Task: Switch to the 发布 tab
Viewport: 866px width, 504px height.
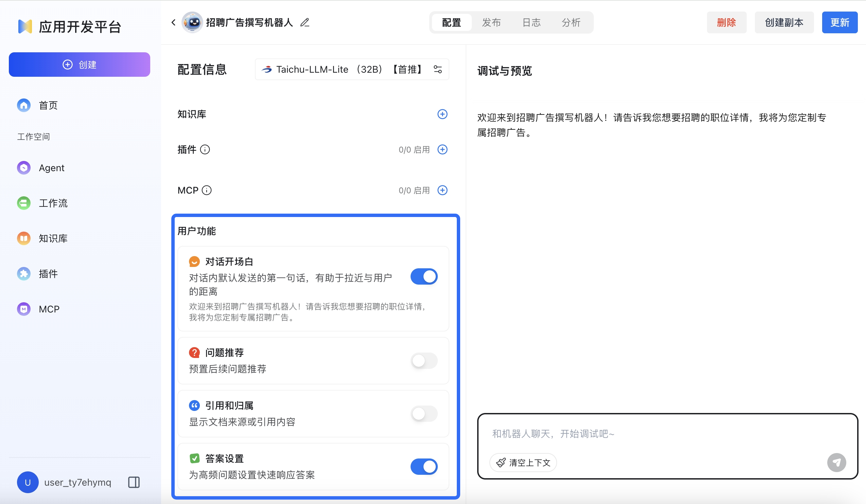Action: click(491, 22)
